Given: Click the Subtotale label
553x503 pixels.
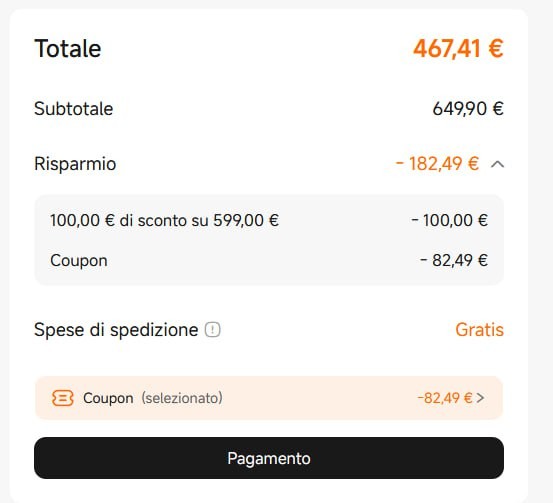Looking at the screenshot, I should coord(74,109).
